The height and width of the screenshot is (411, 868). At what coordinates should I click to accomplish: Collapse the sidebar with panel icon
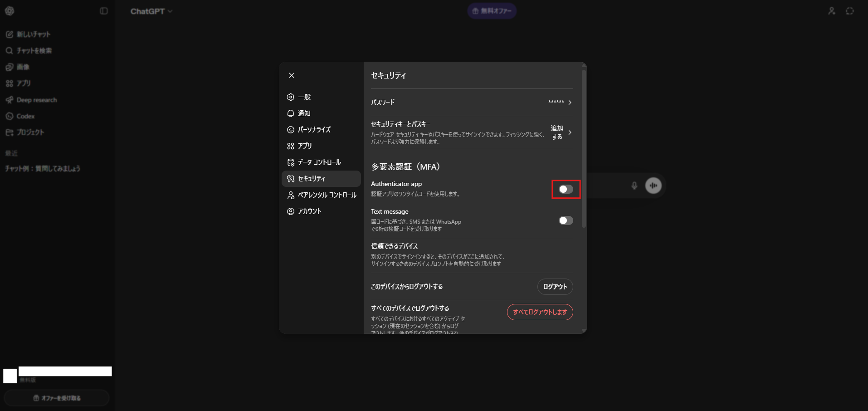click(104, 11)
